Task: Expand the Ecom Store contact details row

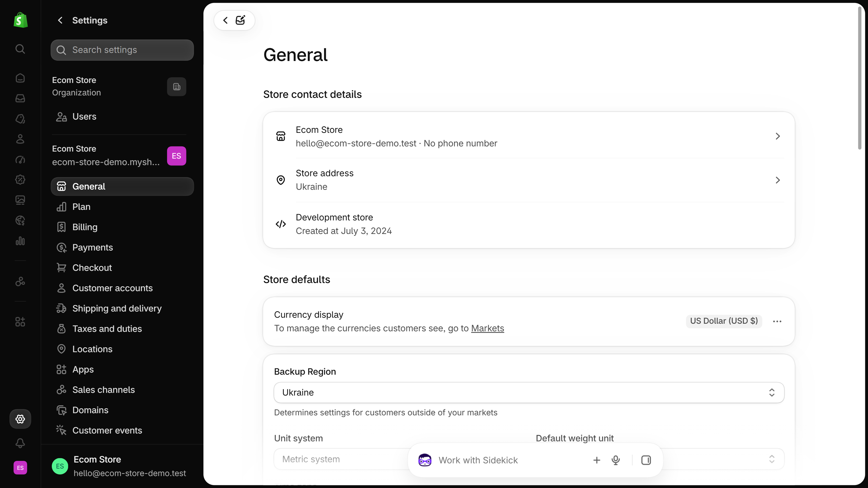Action: click(x=529, y=136)
